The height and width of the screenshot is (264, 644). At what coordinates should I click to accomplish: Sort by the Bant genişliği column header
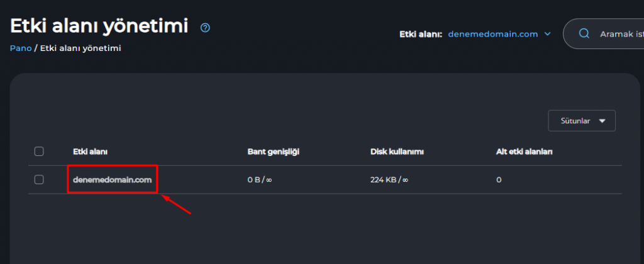click(273, 152)
